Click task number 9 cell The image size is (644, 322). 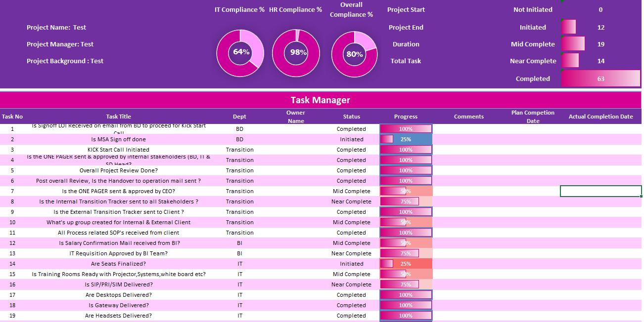(12, 212)
